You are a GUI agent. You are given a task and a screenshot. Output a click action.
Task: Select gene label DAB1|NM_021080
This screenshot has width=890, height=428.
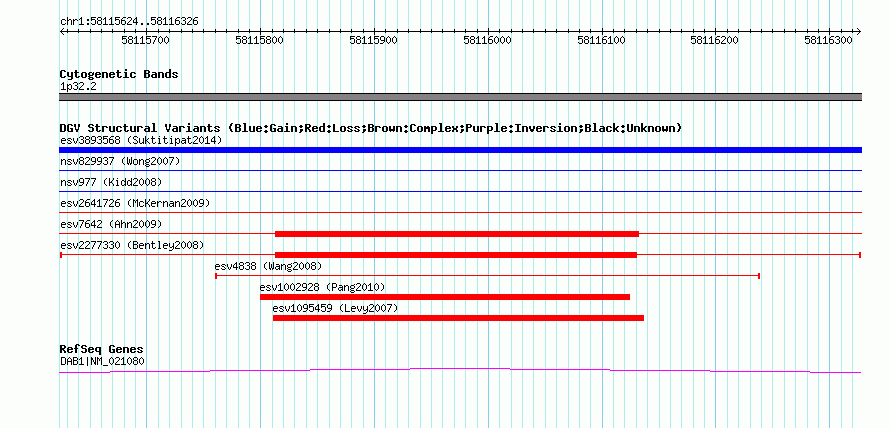(x=102, y=360)
